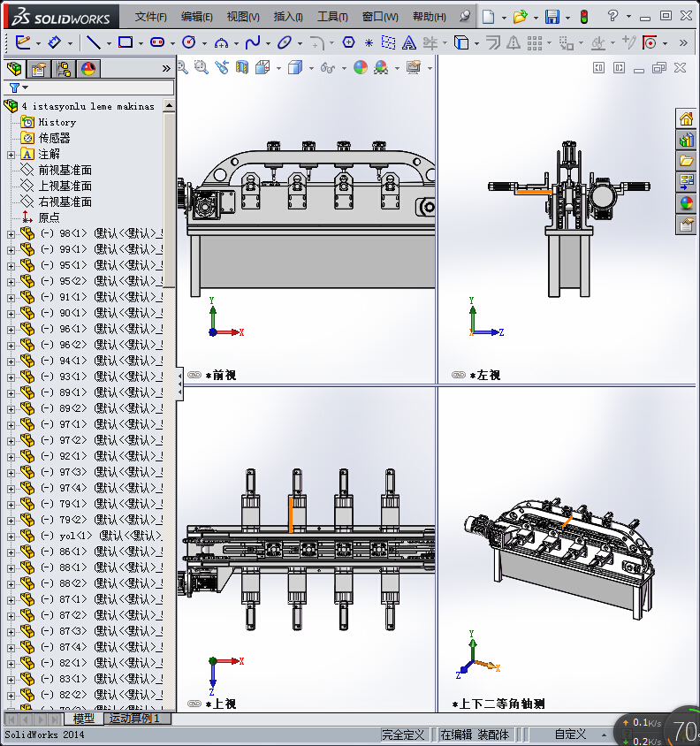Click the Save icon in title bar
The height and width of the screenshot is (746, 700).
pyautogui.click(x=552, y=17)
